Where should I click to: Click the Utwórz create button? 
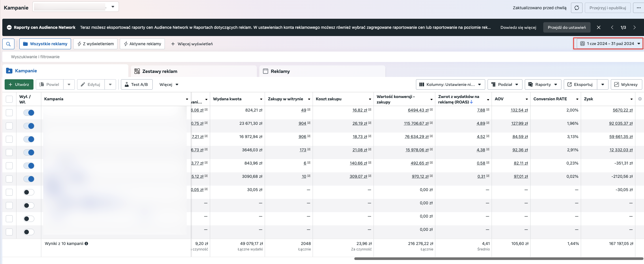click(x=19, y=84)
